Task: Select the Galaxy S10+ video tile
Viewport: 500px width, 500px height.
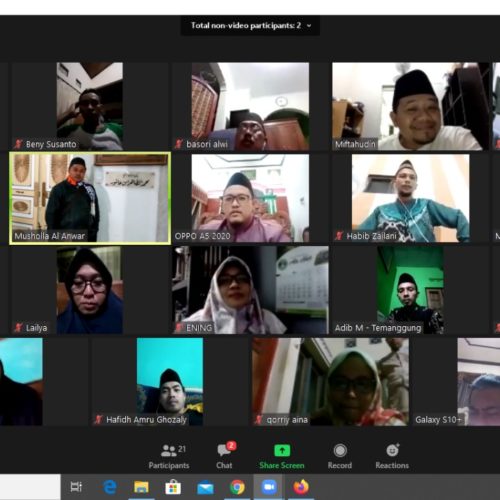Action: [x=456, y=382]
